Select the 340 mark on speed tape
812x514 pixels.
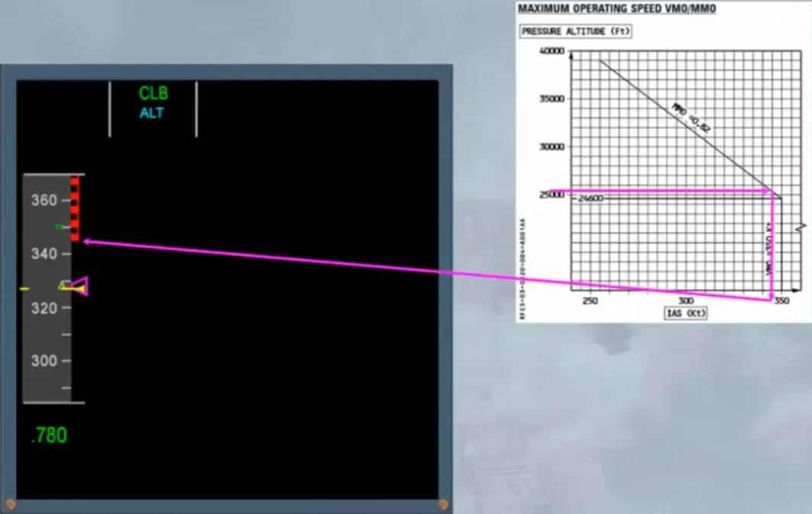pyautogui.click(x=44, y=254)
